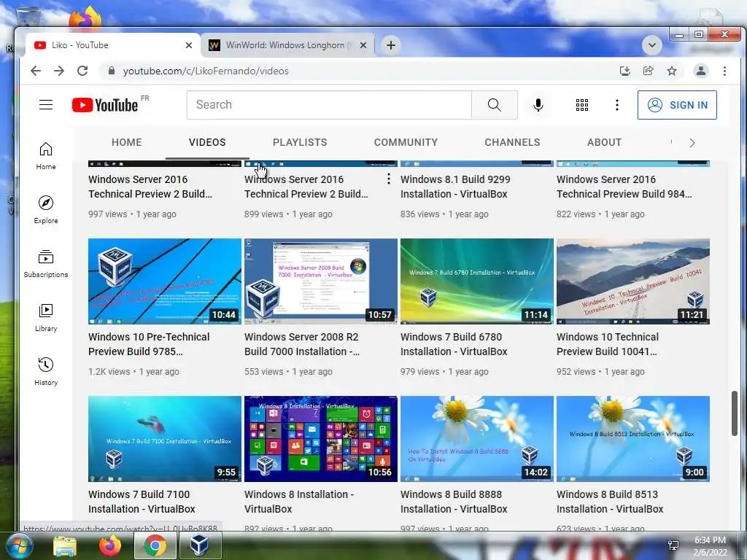Show more channel tabs with the right chevron

pyautogui.click(x=692, y=143)
